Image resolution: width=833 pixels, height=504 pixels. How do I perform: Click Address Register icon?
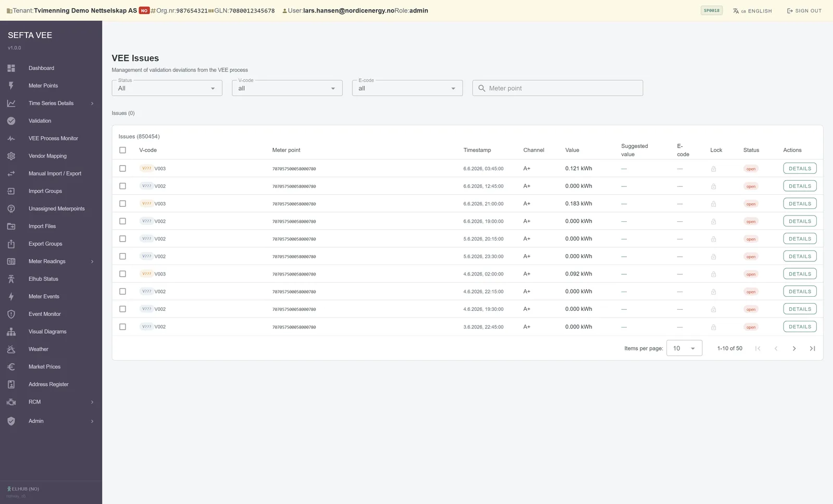click(x=11, y=384)
